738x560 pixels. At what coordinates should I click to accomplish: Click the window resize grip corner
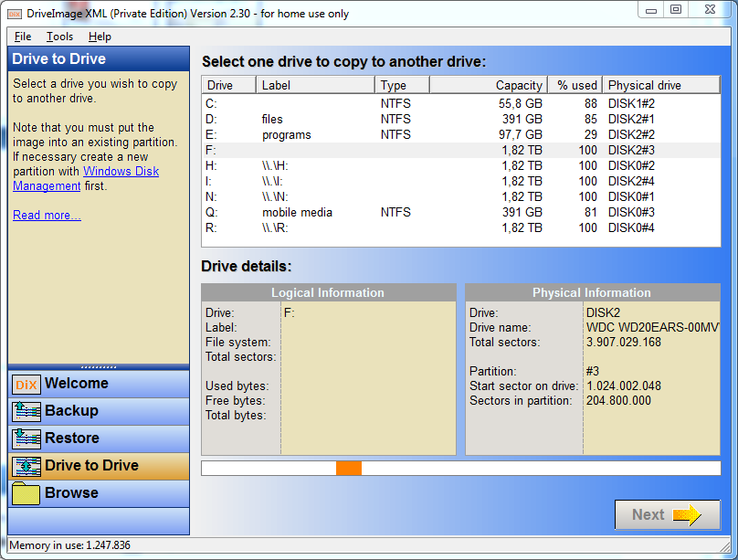click(x=725, y=546)
